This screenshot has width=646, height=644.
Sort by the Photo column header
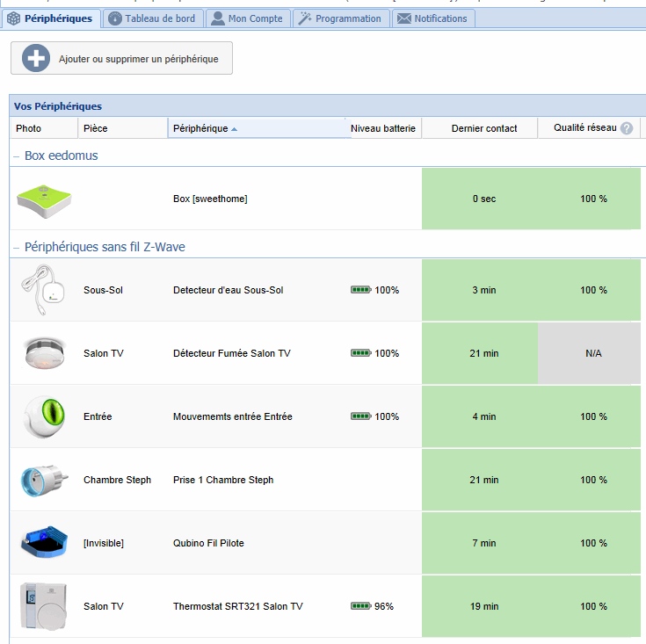(44, 128)
